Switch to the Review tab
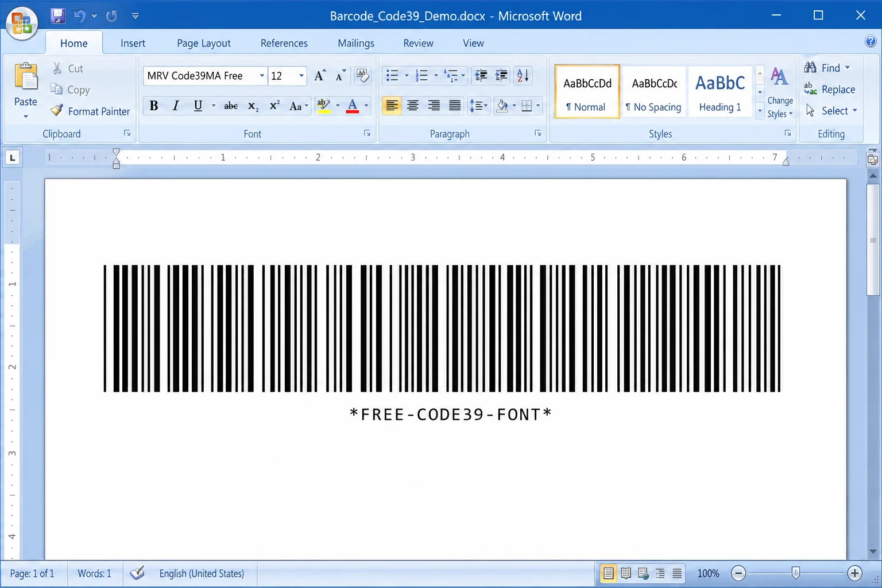Viewport: 882px width, 588px height. pyautogui.click(x=418, y=43)
